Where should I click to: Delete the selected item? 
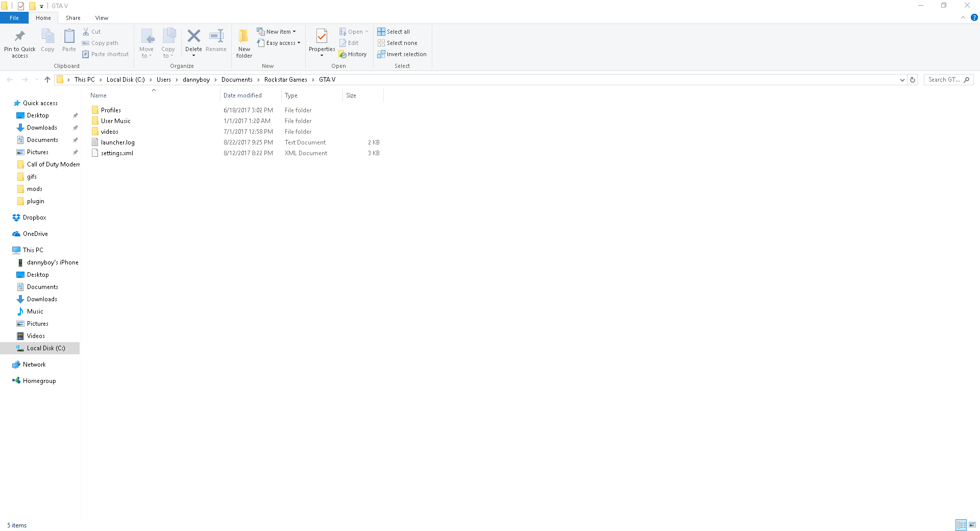tap(193, 43)
